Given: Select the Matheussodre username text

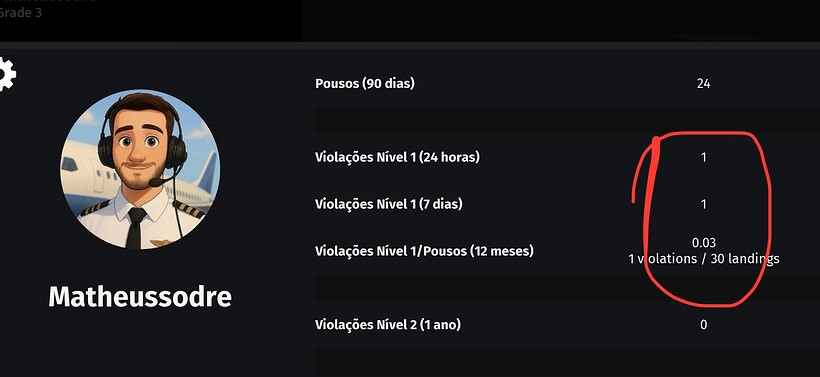Looking at the screenshot, I should click(140, 297).
